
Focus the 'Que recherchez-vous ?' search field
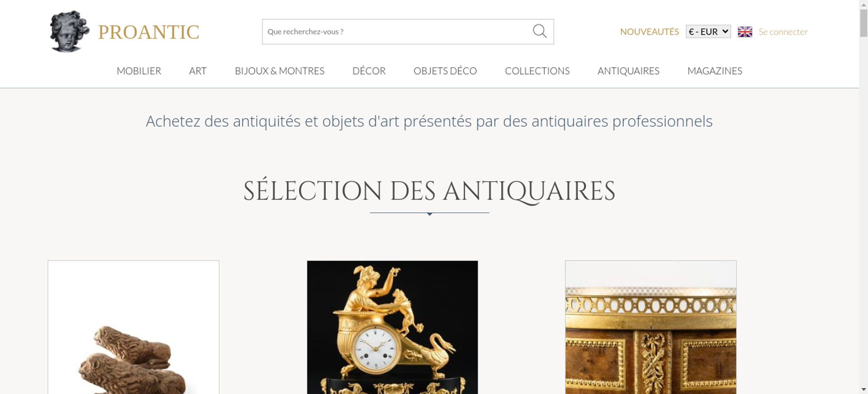[x=397, y=32]
